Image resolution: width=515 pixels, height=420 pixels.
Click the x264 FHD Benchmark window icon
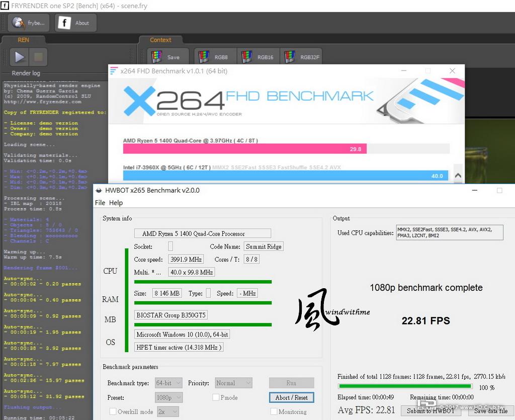pyautogui.click(x=114, y=70)
